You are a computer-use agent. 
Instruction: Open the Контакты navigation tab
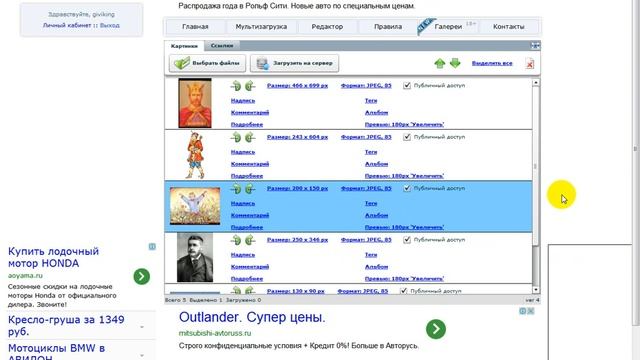tap(509, 27)
